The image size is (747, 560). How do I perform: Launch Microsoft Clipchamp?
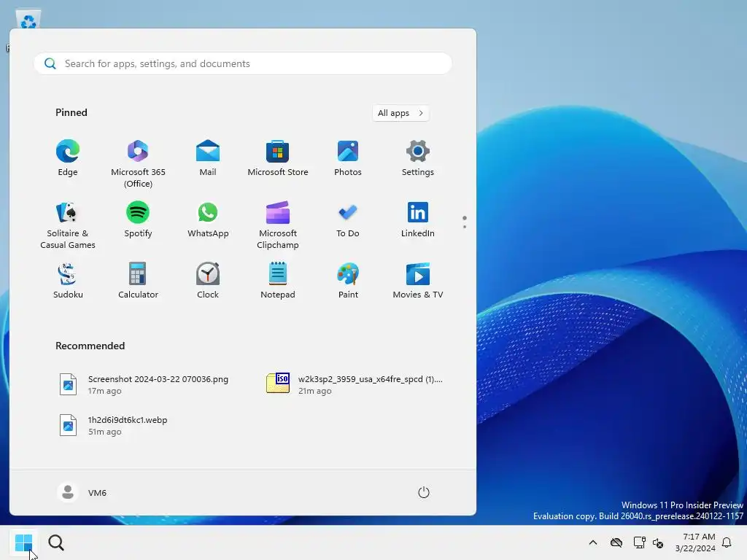click(278, 225)
